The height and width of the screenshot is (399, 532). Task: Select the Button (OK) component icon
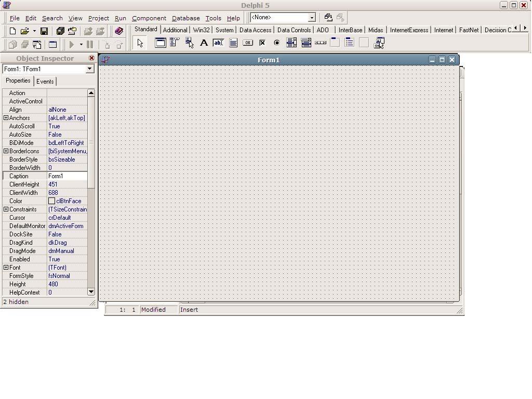pyautogui.click(x=248, y=43)
